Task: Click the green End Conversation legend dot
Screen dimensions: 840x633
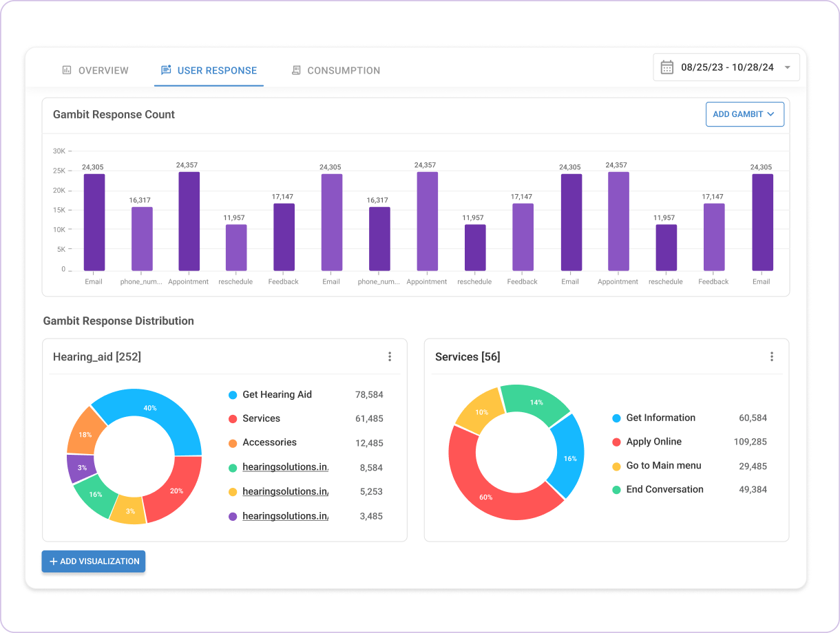Action: 616,490
